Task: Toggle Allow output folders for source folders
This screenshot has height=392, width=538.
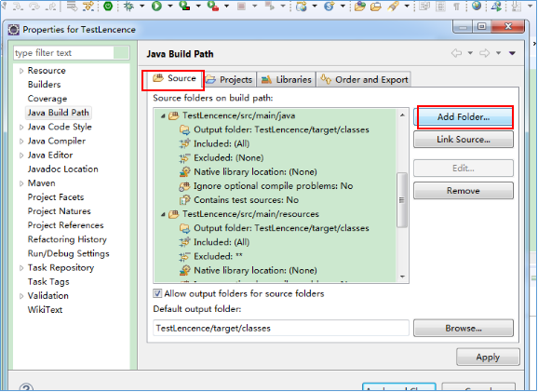Action: point(157,293)
